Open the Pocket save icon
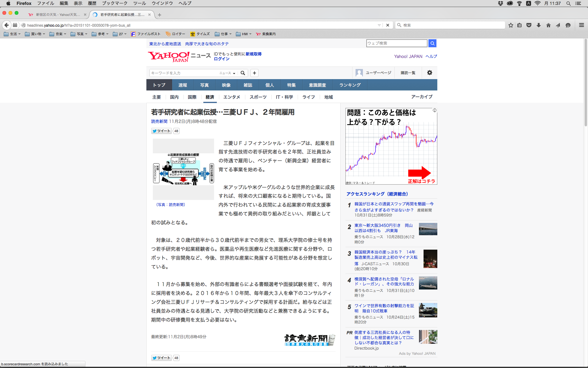Viewport: 588px width, 368px height. [529, 25]
